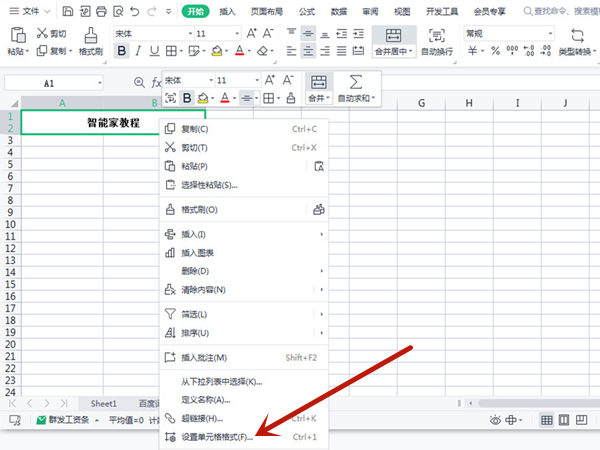The width and height of the screenshot is (600, 450).
Task: Expand the Name Box A1 dropdown
Action: tap(99, 83)
